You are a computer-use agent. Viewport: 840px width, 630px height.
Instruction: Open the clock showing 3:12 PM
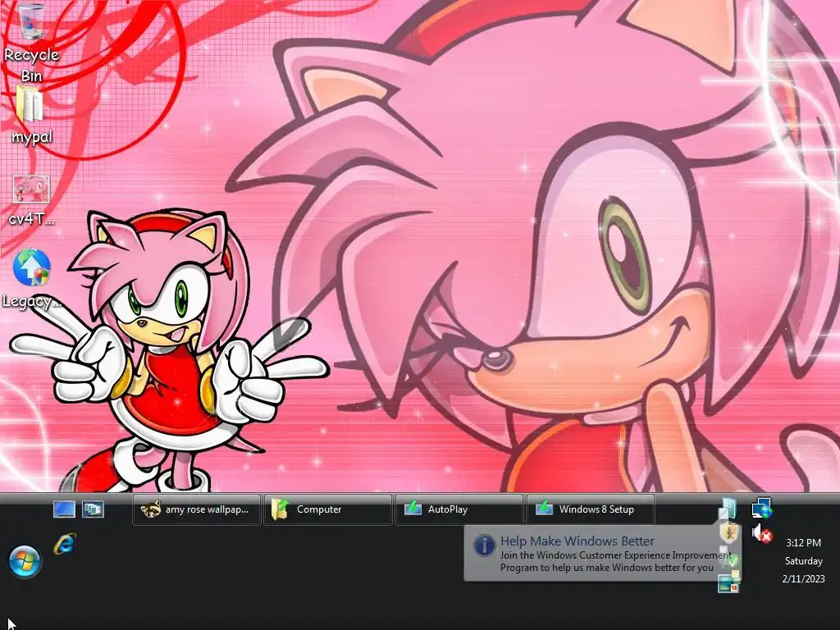804,543
